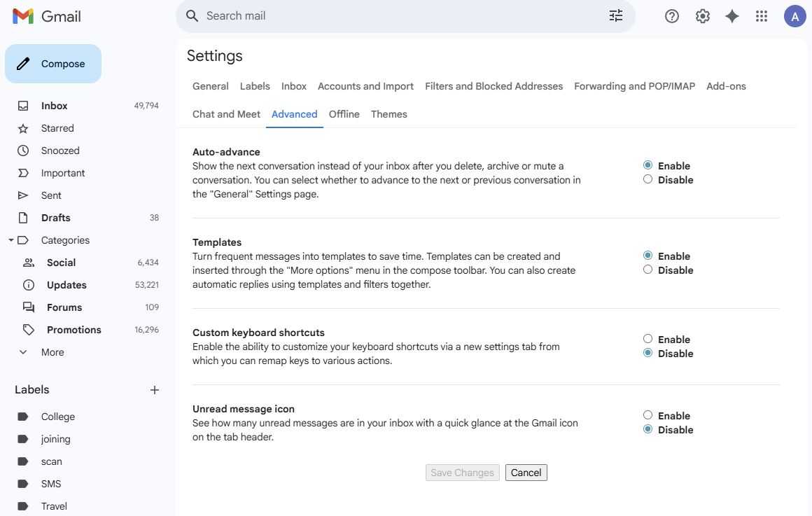This screenshot has width=812, height=516.
Task: Click the Snoozed clock icon
Action: pos(23,151)
